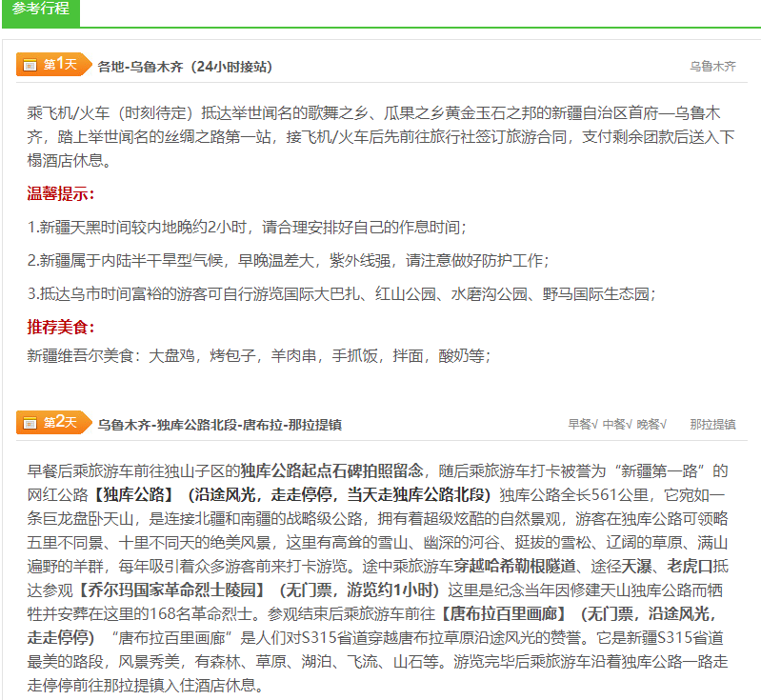Image resolution: width=761 pixels, height=700 pixels.
Task: Click bold text 穿越哈希勒根隧道
Action: click(x=515, y=566)
